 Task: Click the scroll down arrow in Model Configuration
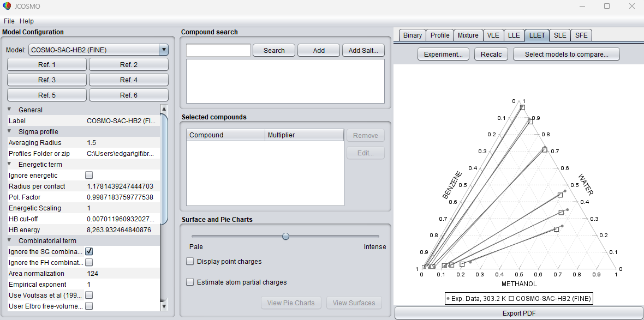pos(164,306)
